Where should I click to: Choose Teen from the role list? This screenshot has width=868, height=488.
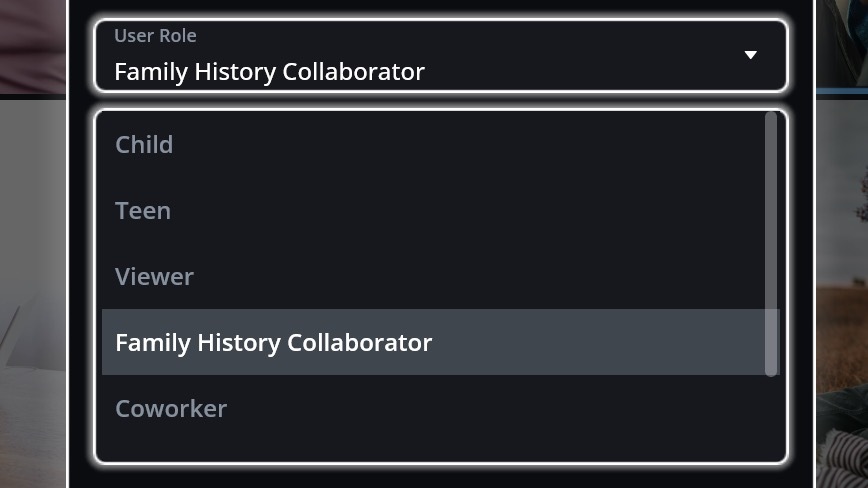coord(143,211)
